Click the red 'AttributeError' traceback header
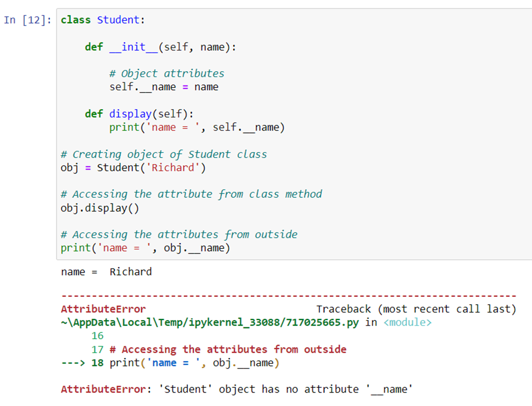Screen dimensions: 532x406 (x=104, y=309)
